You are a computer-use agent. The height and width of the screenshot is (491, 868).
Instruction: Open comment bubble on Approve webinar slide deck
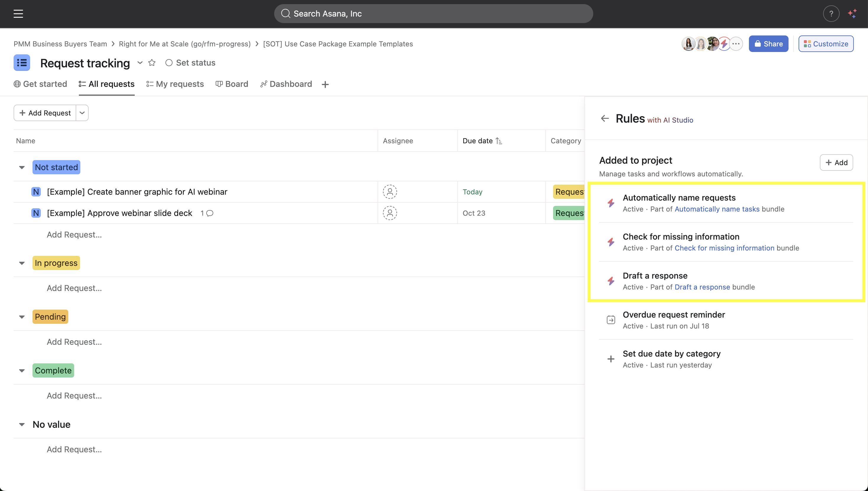pyautogui.click(x=209, y=213)
